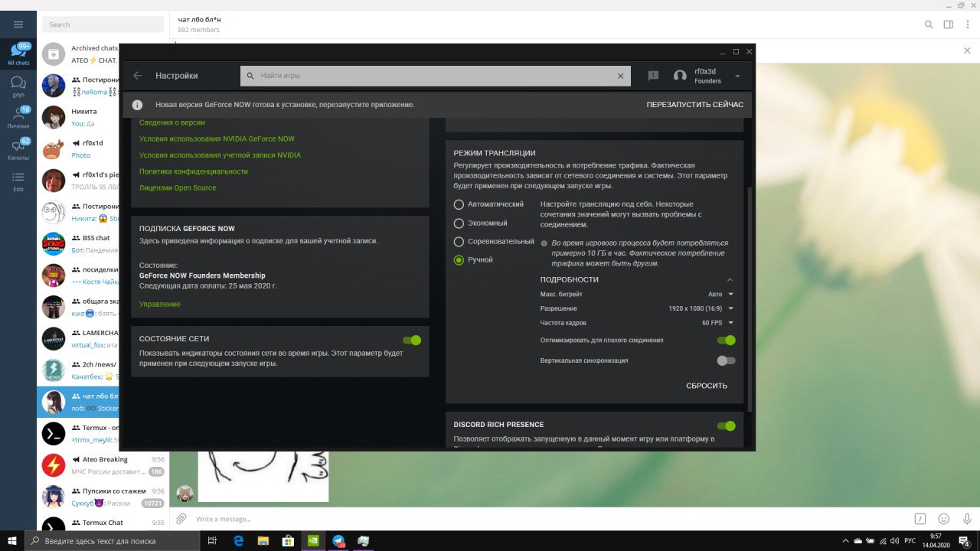980x551 pixels.
Task: Close the pinned bar with X in Telegram
Action: 967,51
